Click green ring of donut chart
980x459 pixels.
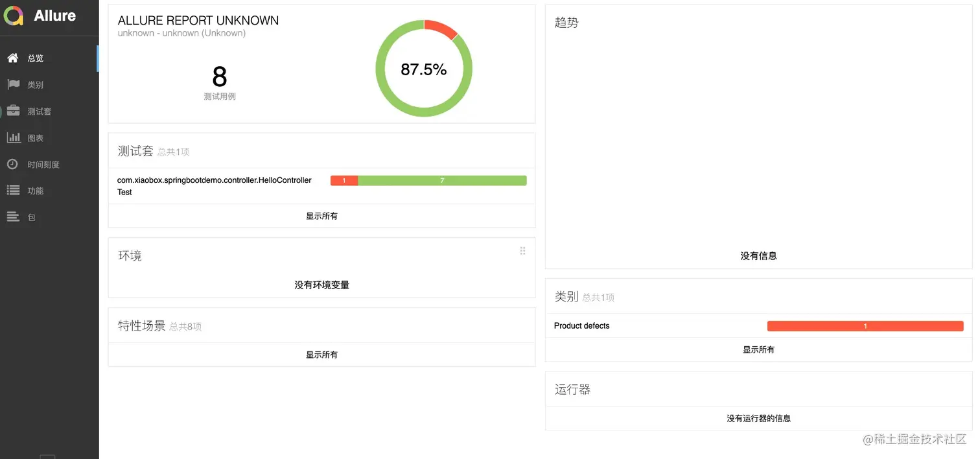click(424, 112)
